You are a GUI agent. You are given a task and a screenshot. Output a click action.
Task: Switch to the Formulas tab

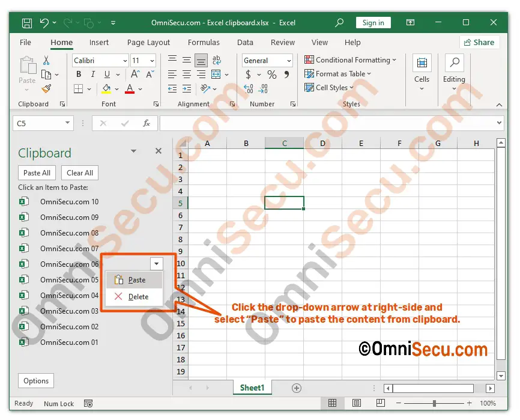[204, 43]
